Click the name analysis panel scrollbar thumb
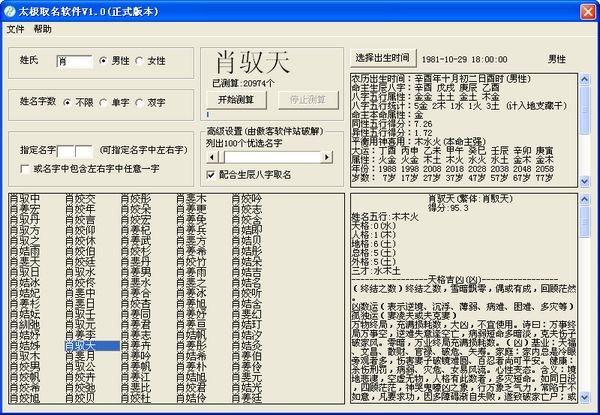Screen dimensions: 600x415 point(585,221)
